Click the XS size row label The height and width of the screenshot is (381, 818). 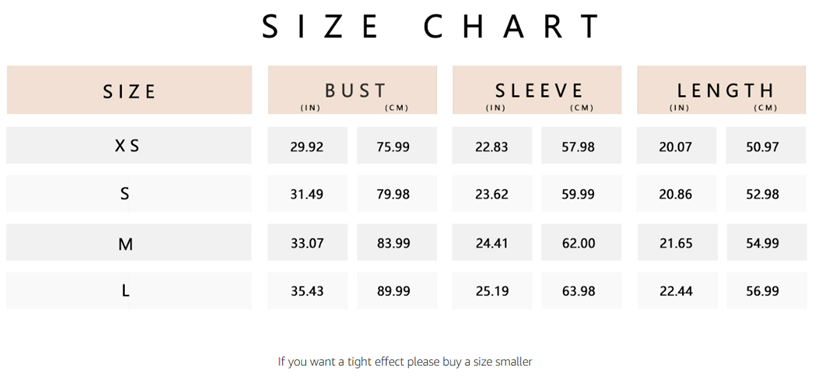[129, 145]
